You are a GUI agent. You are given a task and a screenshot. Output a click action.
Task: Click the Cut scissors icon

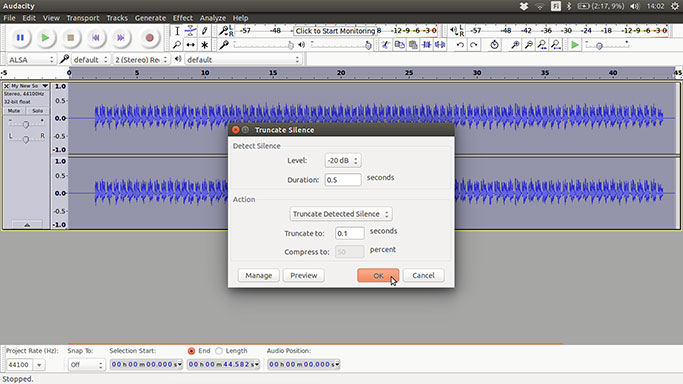(x=385, y=45)
